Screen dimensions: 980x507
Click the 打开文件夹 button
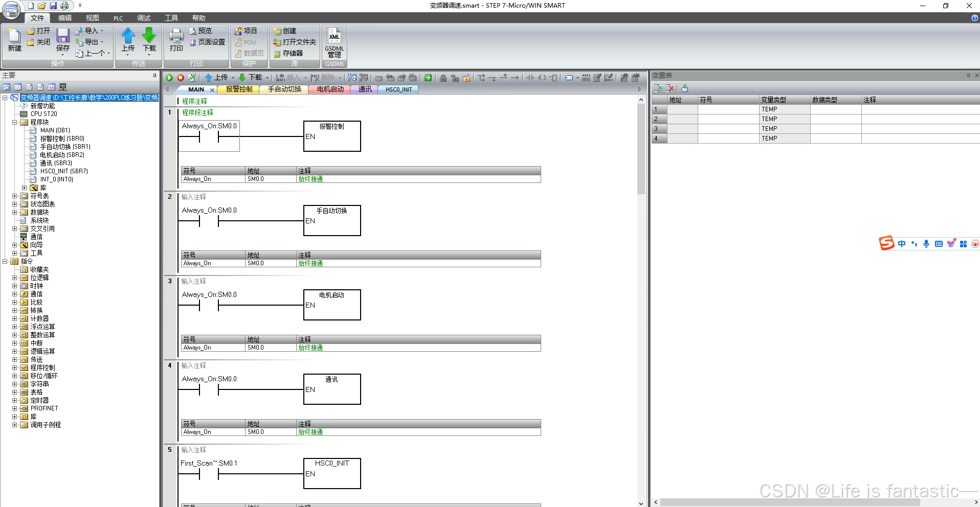[295, 42]
